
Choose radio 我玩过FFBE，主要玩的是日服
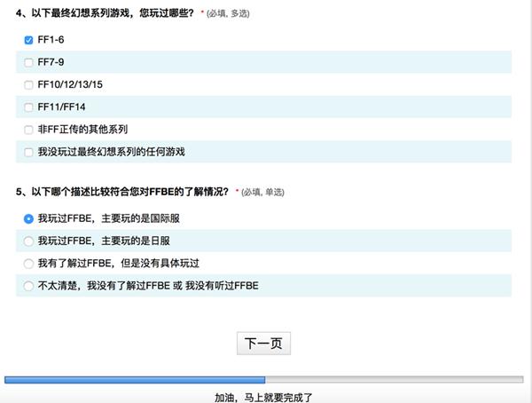tap(28, 241)
